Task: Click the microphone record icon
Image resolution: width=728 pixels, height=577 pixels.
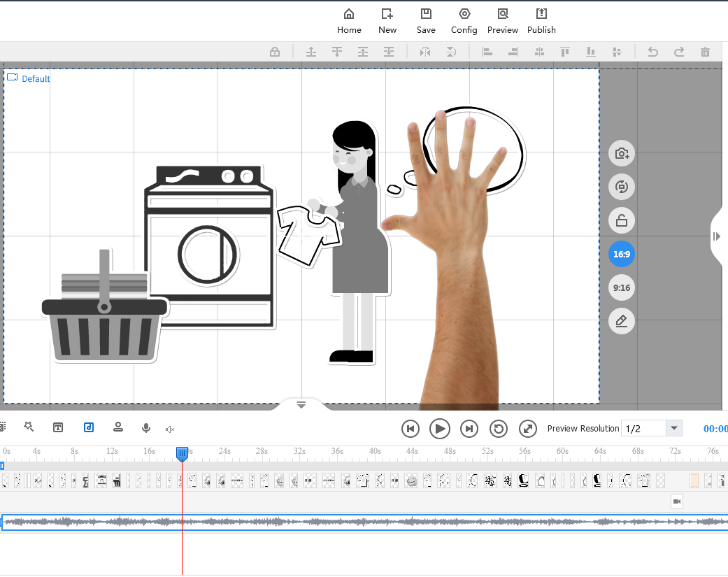Action: click(146, 427)
